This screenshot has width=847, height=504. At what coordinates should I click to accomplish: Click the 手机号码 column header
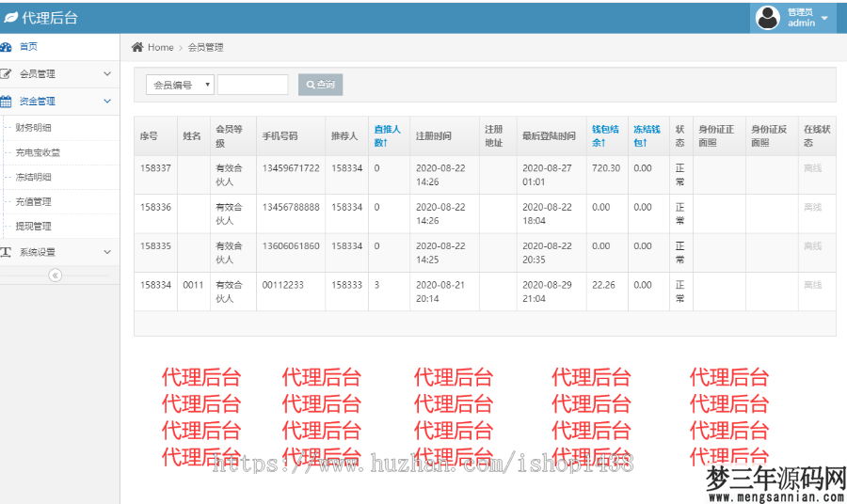click(280, 136)
